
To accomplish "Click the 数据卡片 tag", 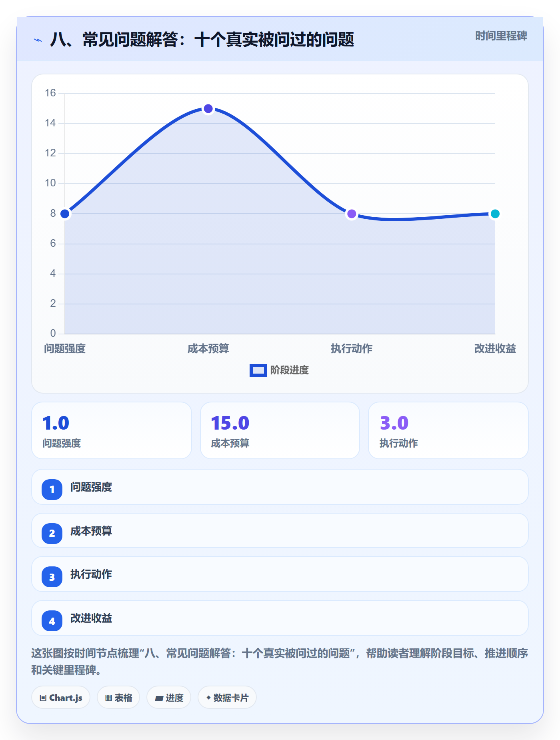I will pyautogui.click(x=227, y=698).
